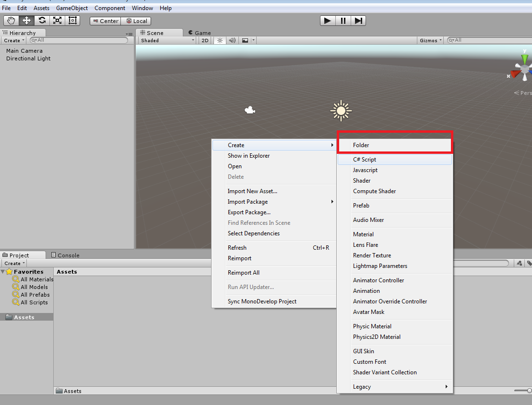Click the Scene view search field
Screen dimensions: 532x405
tap(489, 40)
